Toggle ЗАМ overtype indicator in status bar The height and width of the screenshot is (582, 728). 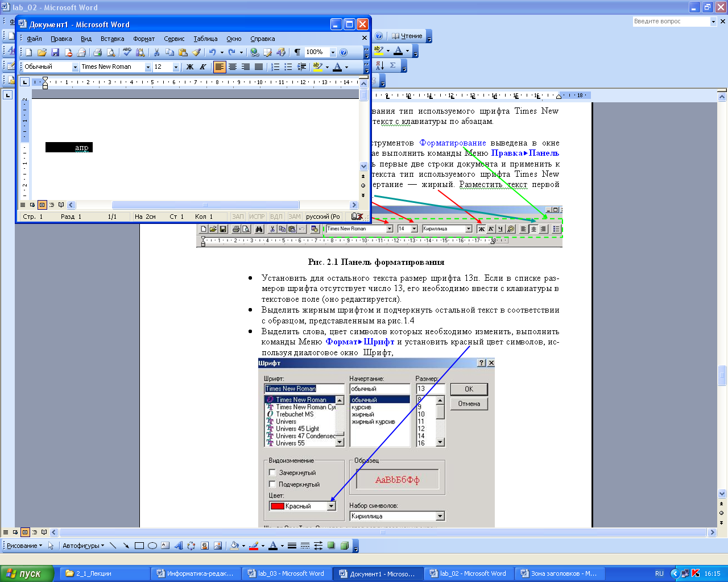click(x=294, y=217)
